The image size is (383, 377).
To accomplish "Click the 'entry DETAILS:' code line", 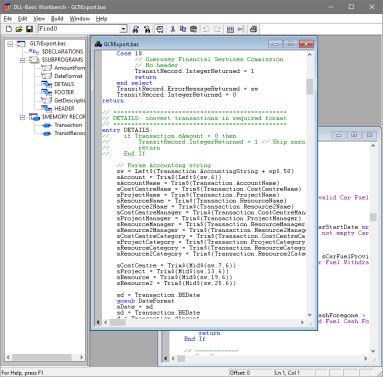I will (x=127, y=130).
